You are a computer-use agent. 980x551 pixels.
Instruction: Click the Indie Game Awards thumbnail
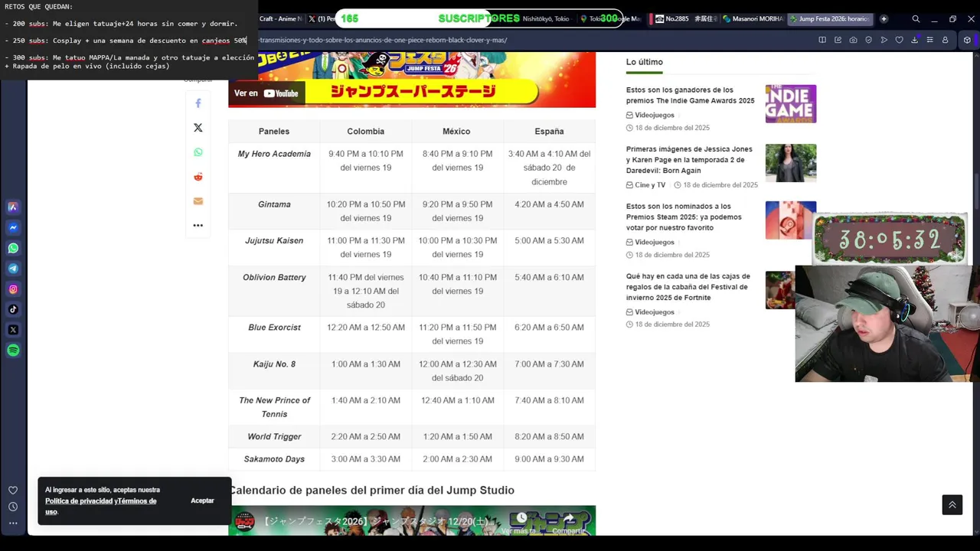point(791,103)
